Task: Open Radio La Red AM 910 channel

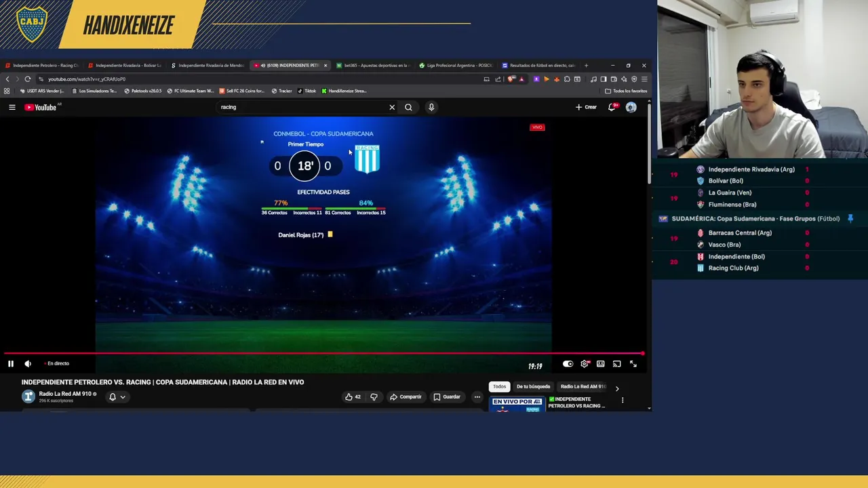Action: click(65, 394)
